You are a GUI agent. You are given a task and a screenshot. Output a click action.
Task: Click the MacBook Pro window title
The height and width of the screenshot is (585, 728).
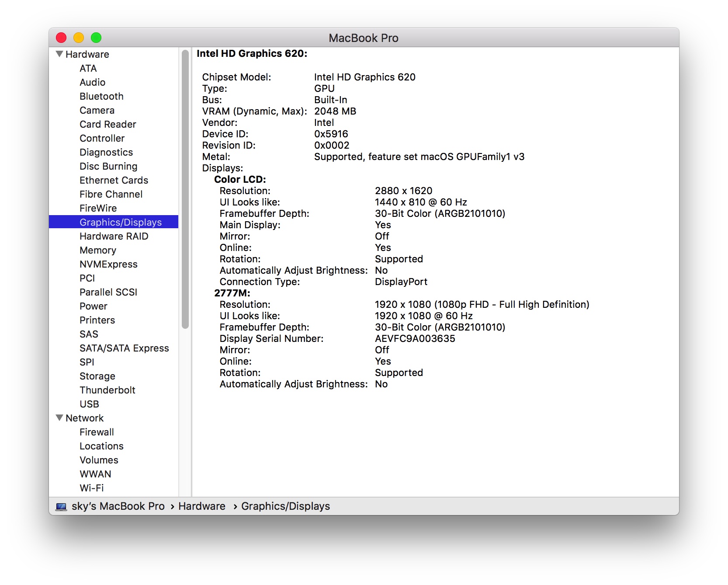click(364, 38)
